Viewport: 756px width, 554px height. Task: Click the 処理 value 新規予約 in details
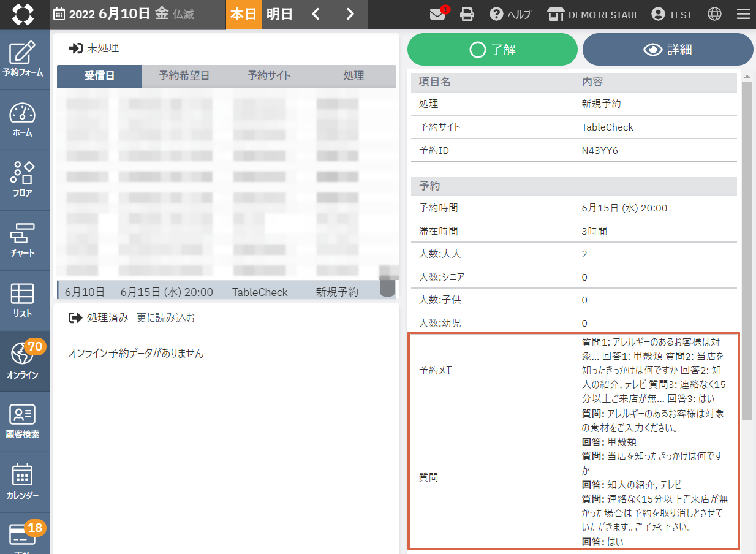601,104
